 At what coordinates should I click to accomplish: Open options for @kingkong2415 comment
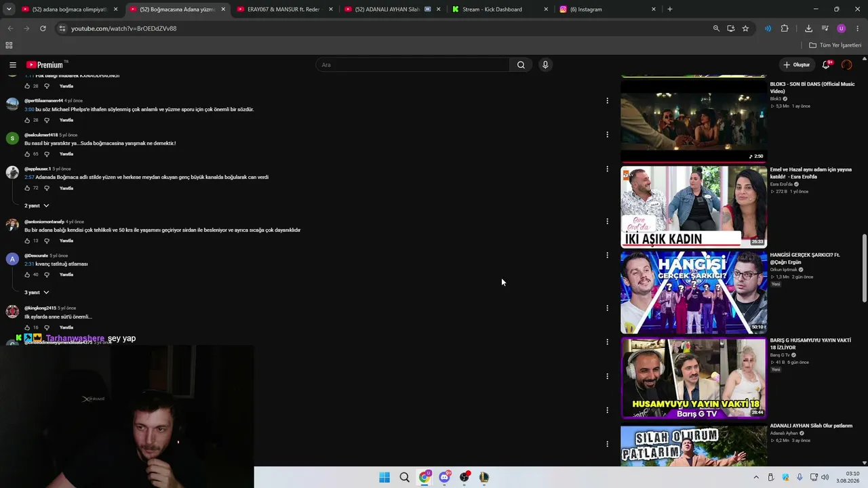[x=607, y=308]
